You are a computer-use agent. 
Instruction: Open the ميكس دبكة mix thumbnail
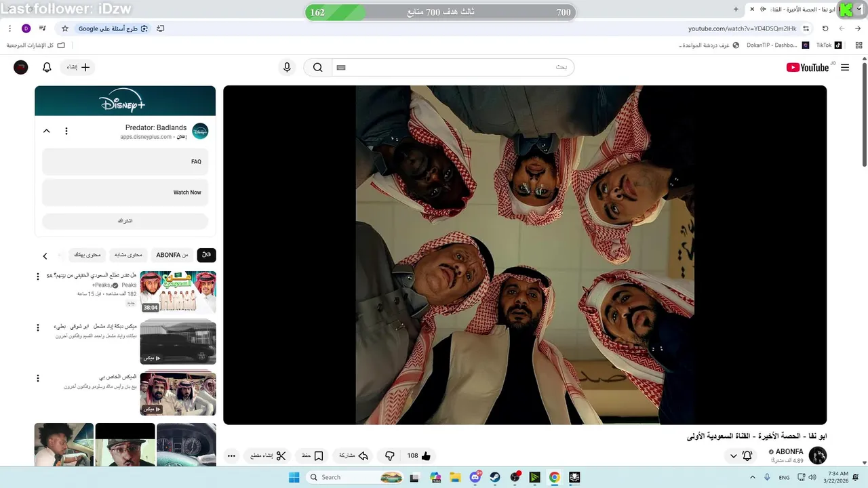point(178,343)
